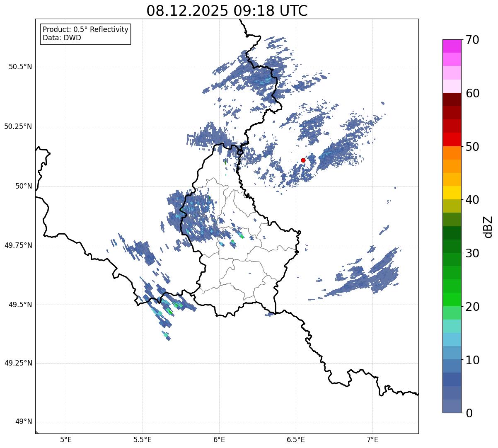Click the 50.5°N latitude label
The image size is (498, 448).
(x=20, y=67)
